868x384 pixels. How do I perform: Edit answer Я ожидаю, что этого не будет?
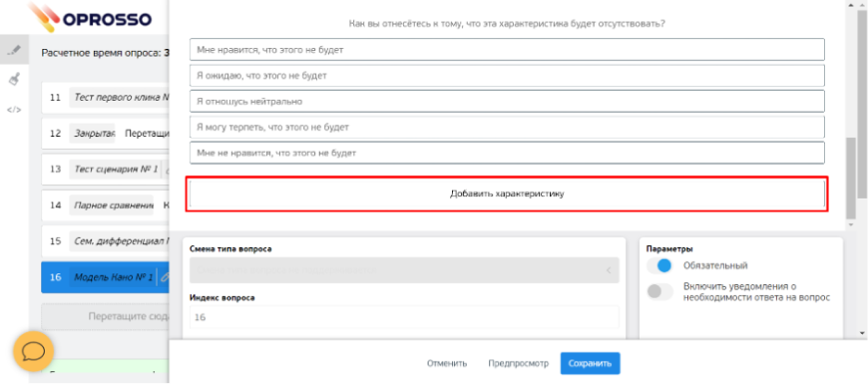tap(507, 75)
